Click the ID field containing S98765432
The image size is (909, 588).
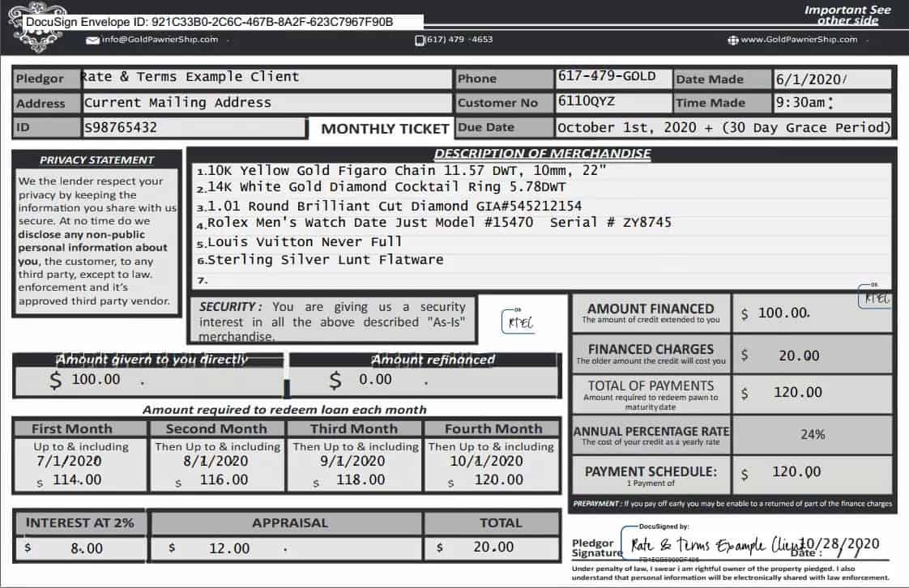pyautogui.click(x=193, y=128)
